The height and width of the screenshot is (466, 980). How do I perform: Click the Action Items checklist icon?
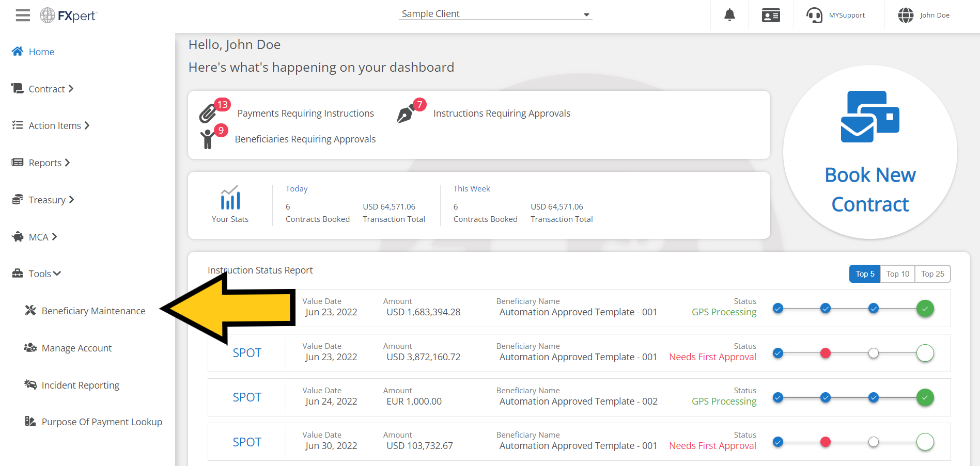pos(18,125)
